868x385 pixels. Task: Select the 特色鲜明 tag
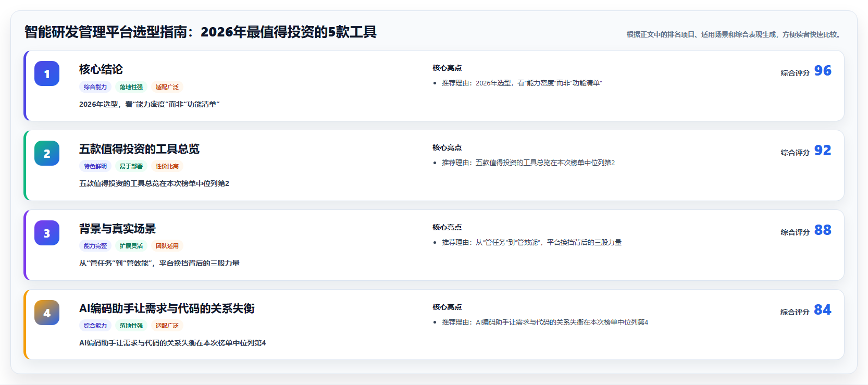[x=95, y=166]
